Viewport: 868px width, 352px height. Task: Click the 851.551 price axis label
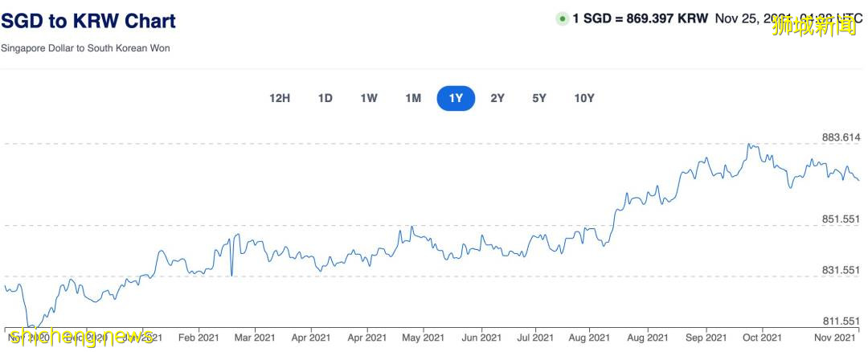click(x=841, y=219)
